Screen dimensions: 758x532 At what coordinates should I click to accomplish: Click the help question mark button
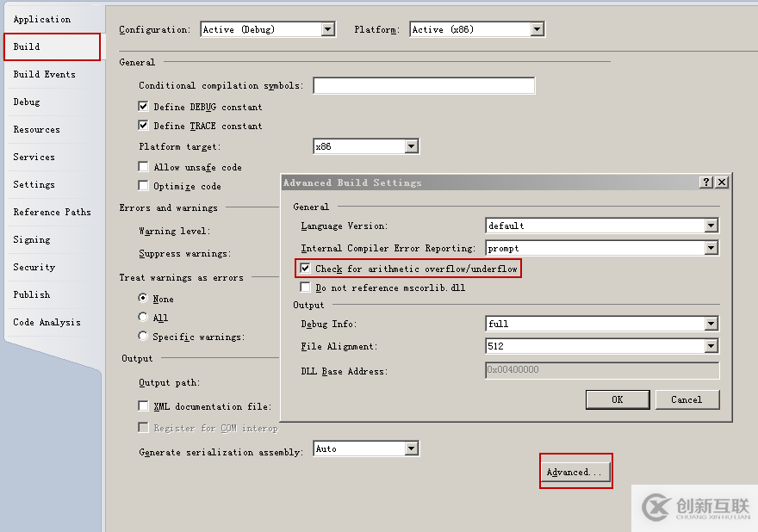[x=706, y=182]
